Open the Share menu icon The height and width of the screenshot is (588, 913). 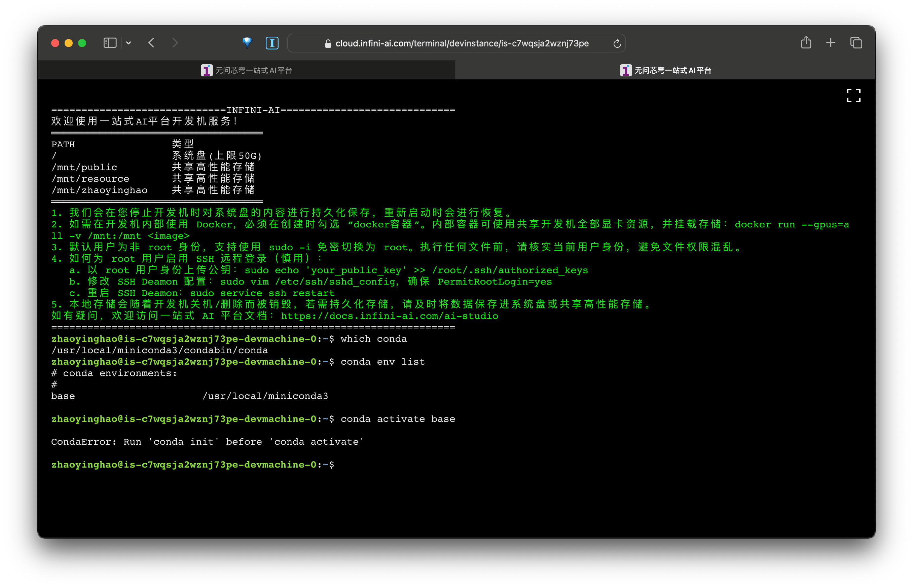tap(806, 42)
